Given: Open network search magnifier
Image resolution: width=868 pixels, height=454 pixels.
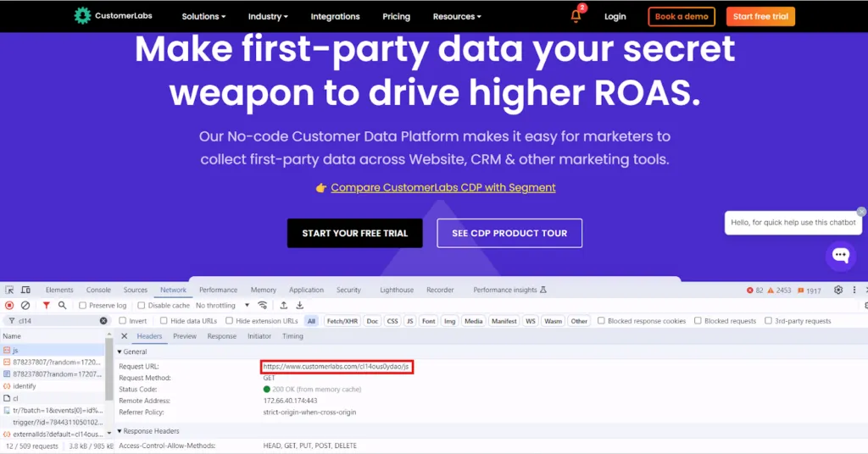Looking at the screenshot, I should tap(63, 305).
